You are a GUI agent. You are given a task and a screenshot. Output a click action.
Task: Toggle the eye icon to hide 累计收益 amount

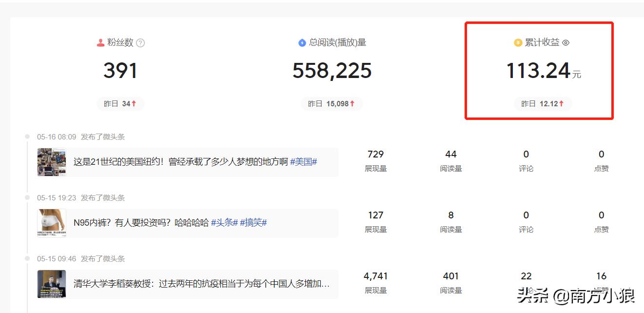tap(566, 43)
